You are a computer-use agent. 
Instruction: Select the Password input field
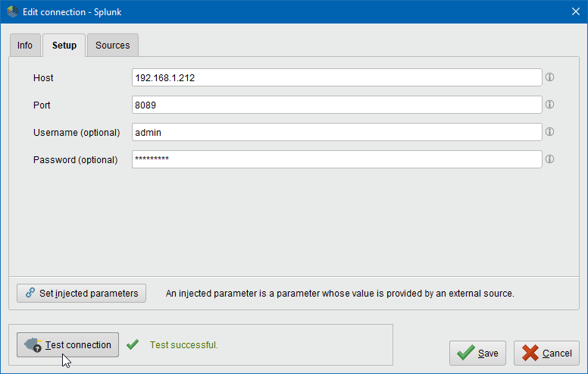tap(336, 159)
